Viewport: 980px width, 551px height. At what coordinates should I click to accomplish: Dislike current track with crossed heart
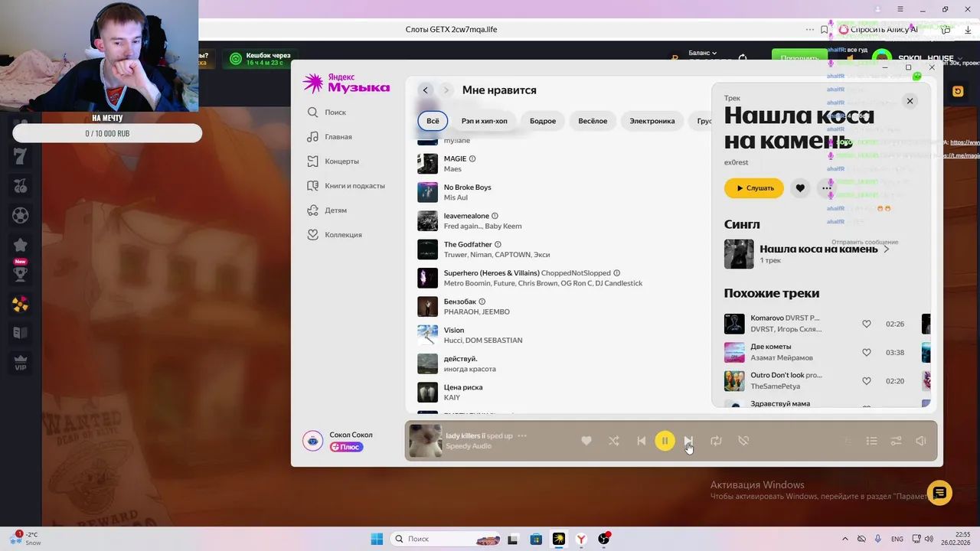pyautogui.click(x=743, y=441)
